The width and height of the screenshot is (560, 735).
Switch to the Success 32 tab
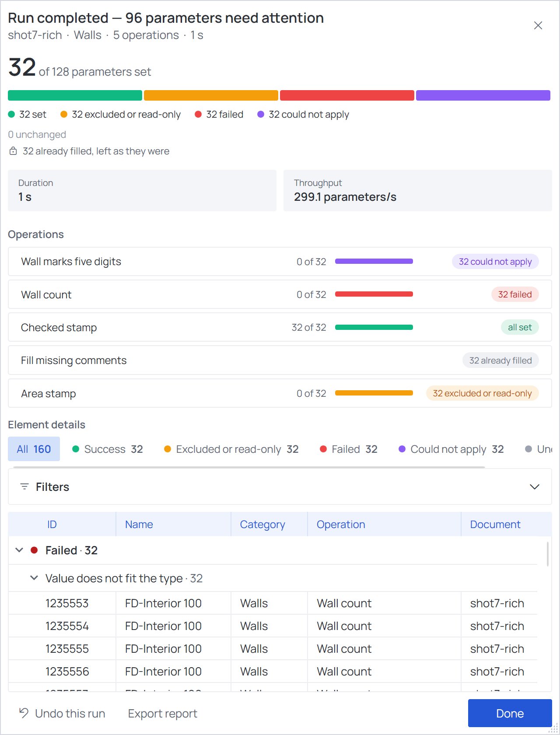[107, 449]
